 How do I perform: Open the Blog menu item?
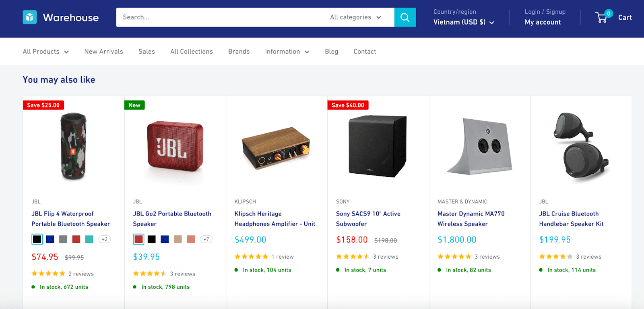pos(332,52)
